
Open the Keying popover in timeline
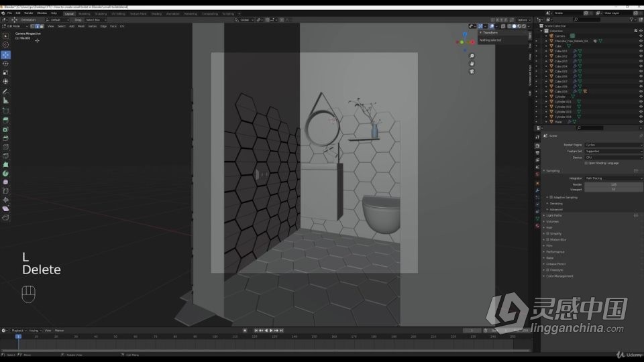tap(34, 330)
